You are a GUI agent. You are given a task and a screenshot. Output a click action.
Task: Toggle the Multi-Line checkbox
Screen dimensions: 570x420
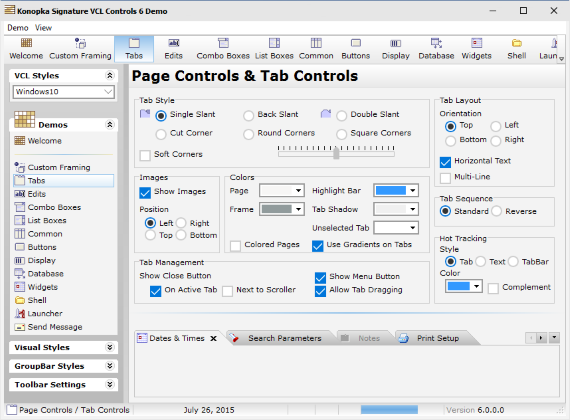(x=445, y=178)
